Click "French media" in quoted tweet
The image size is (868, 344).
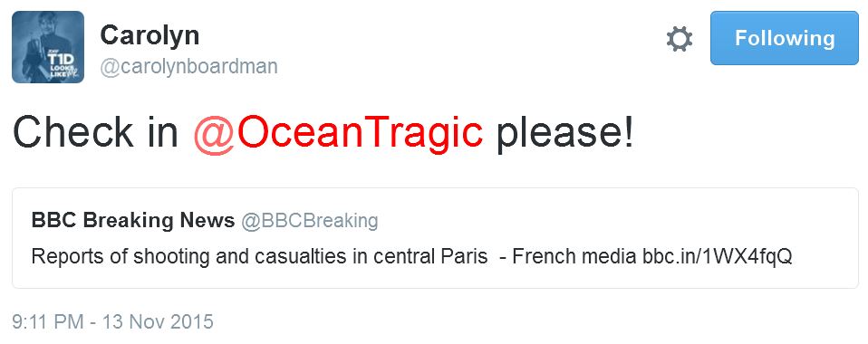tap(574, 256)
